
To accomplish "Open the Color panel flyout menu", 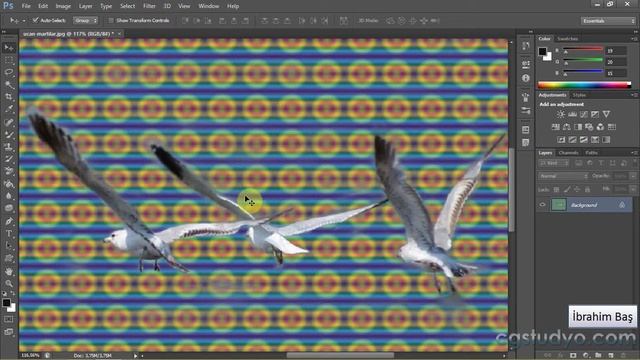I will point(634,38).
